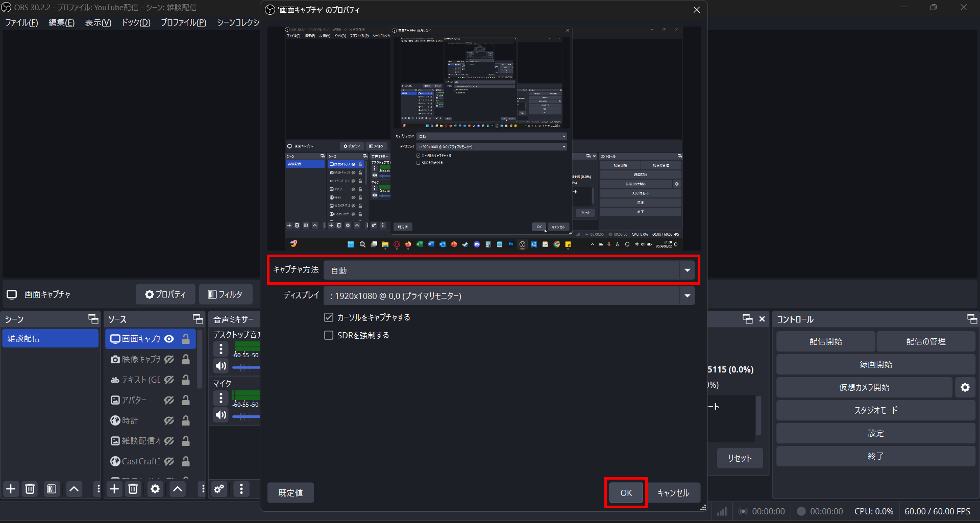The width and height of the screenshot is (980, 523).
Task: Open desktop audio options three-dot icon
Action: pos(221,349)
